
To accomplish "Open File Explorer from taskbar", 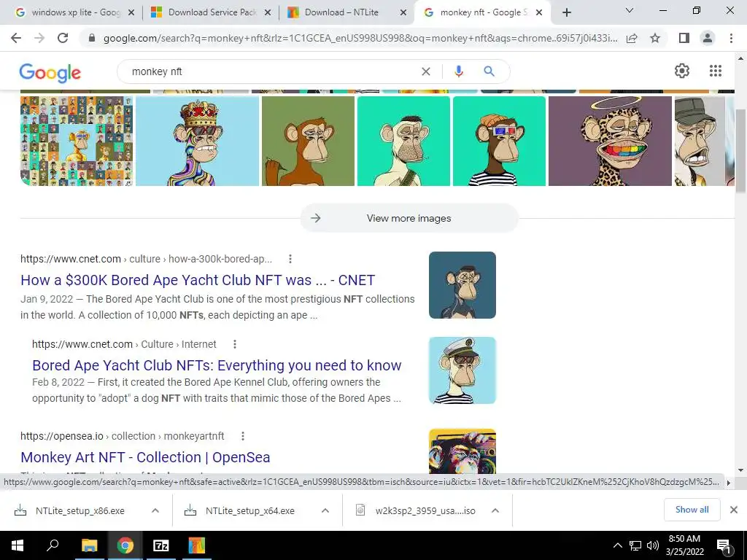I will [x=89, y=545].
